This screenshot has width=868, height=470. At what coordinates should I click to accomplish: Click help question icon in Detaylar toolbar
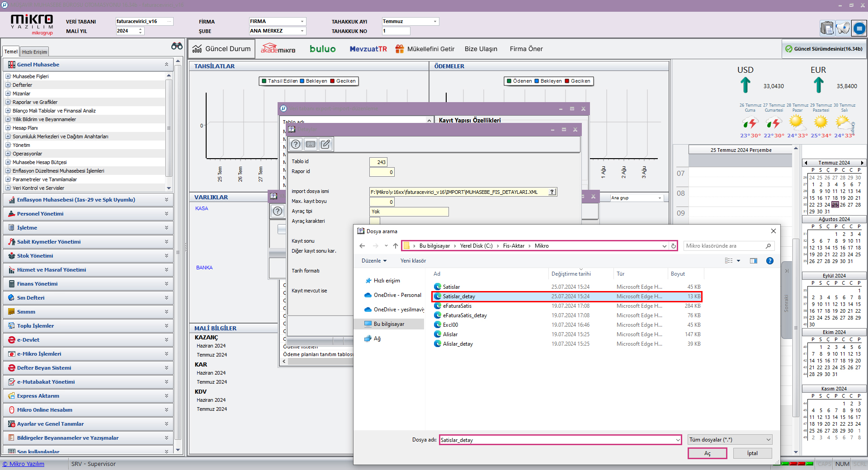click(x=296, y=144)
